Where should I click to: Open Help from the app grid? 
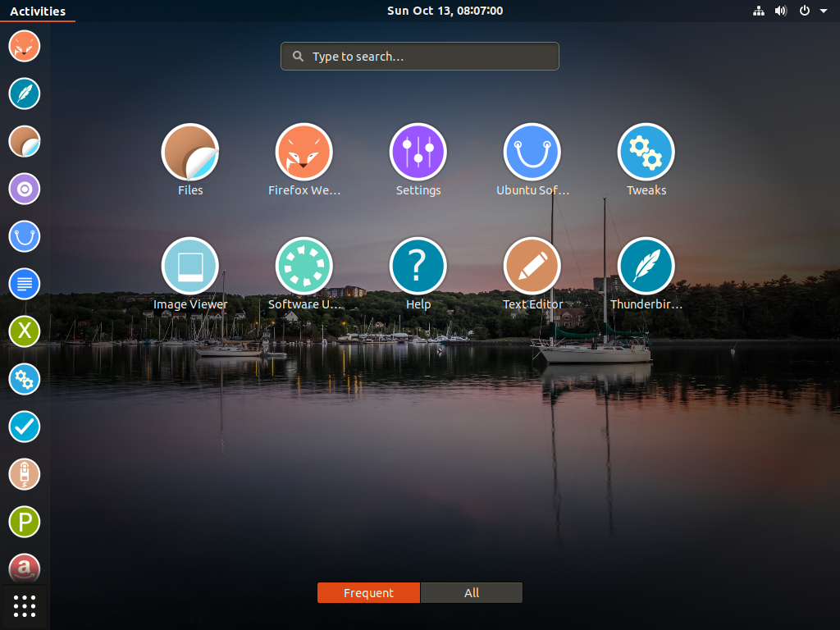(418, 274)
